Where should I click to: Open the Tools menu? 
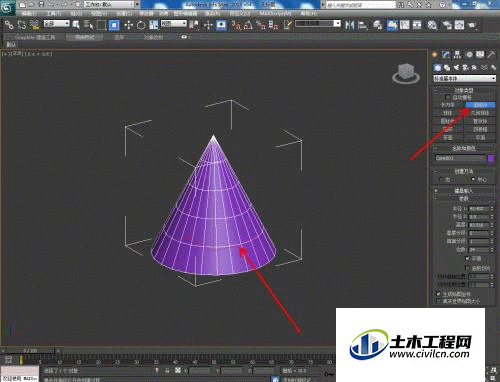tap(54, 14)
